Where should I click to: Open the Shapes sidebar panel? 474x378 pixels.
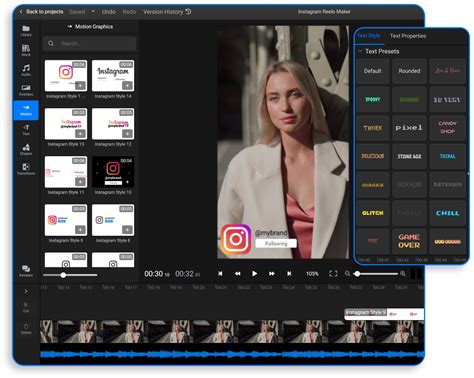(x=26, y=149)
